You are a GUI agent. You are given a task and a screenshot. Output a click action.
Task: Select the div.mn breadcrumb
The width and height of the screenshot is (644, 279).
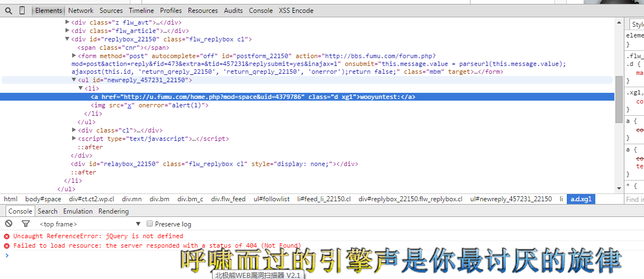[132, 199]
